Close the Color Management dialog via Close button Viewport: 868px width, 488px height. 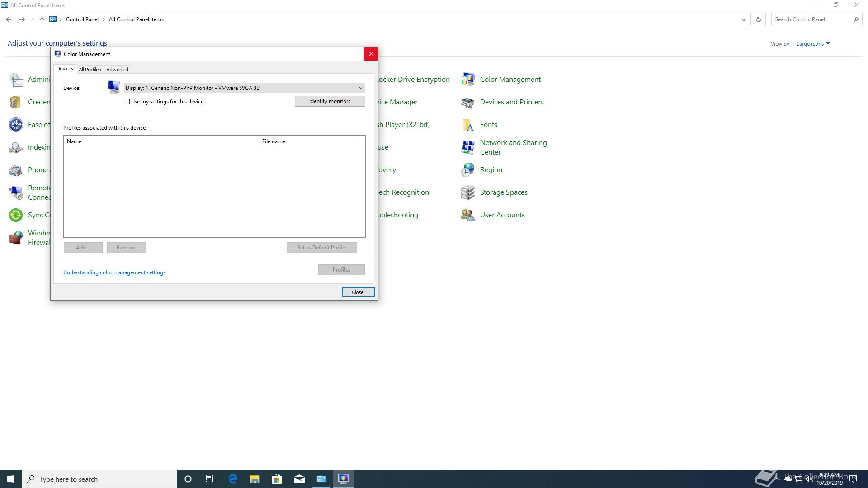[x=358, y=292]
